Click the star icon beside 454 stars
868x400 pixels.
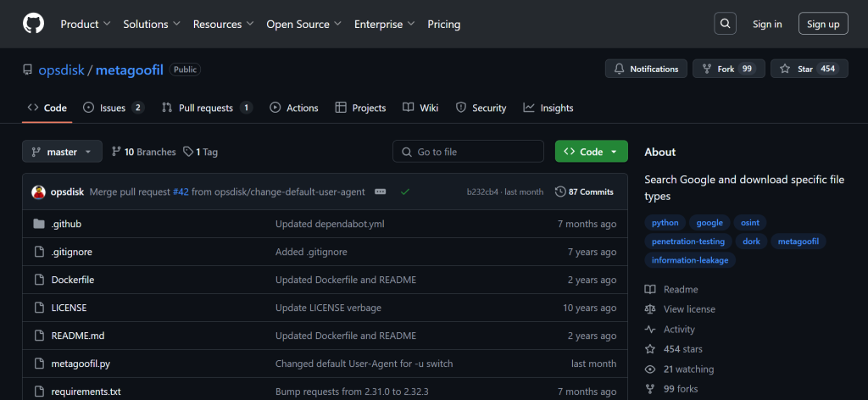pos(650,349)
